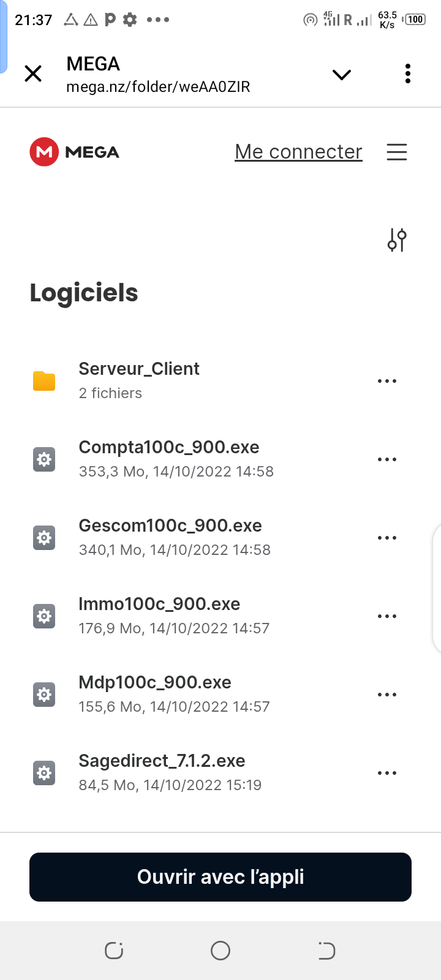
Task: Tap the Sagedirect_7.1.2.exe file icon
Action: coord(44,773)
